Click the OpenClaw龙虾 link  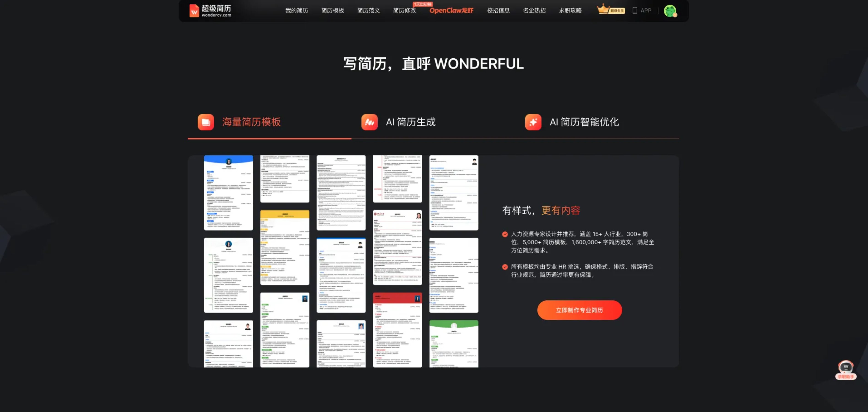point(452,11)
